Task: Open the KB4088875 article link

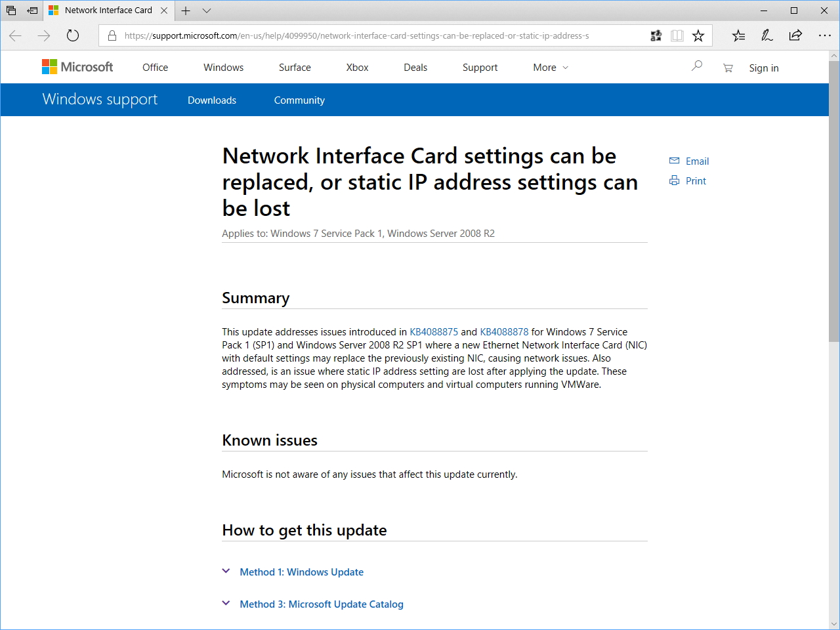Action: click(x=434, y=332)
